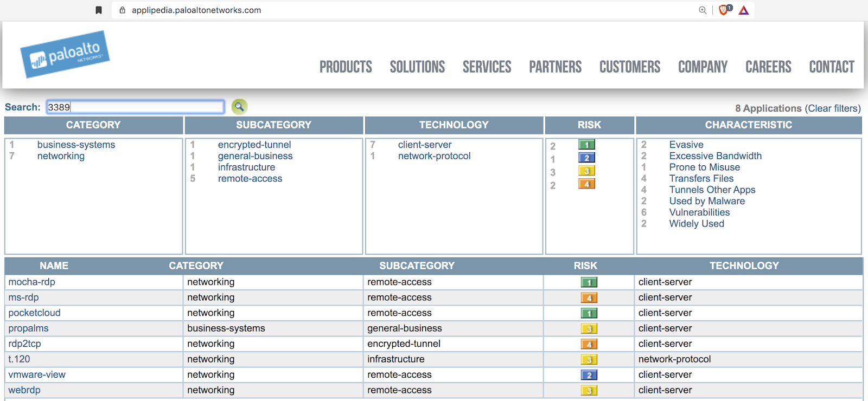Open the CAREERS menu
868x401 pixels.
(768, 67)
